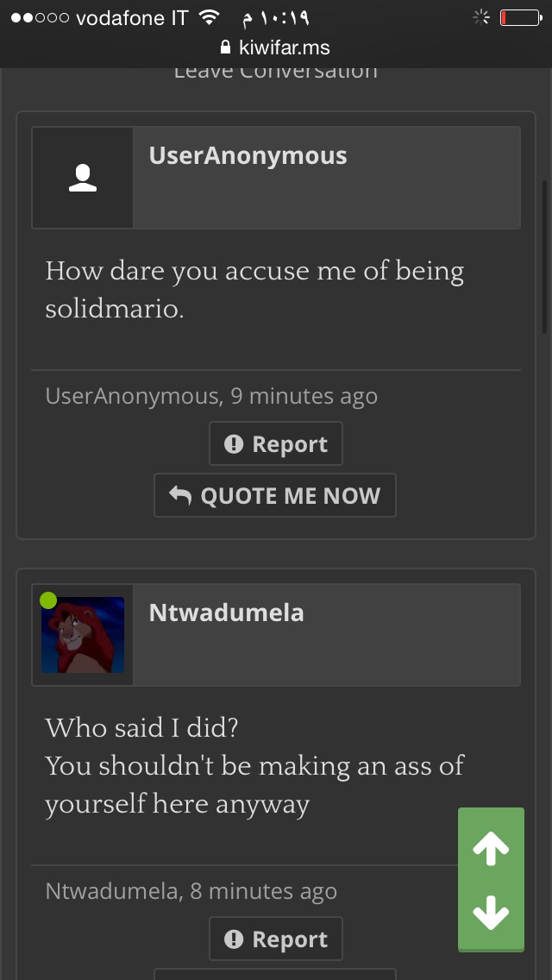Open Ntwadumela's lion avatar
Image resolution: width=552 pixels, height=980 pixels.
(x=83, y=635)
